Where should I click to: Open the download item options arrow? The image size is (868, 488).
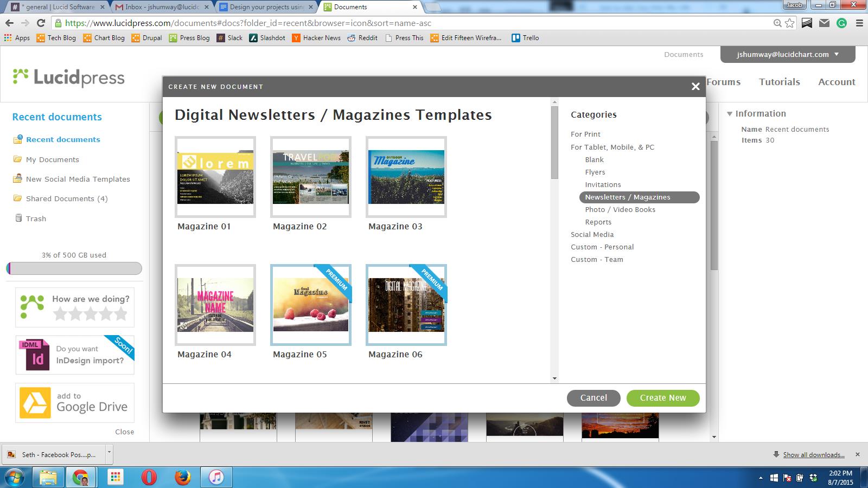coord(109,452)
